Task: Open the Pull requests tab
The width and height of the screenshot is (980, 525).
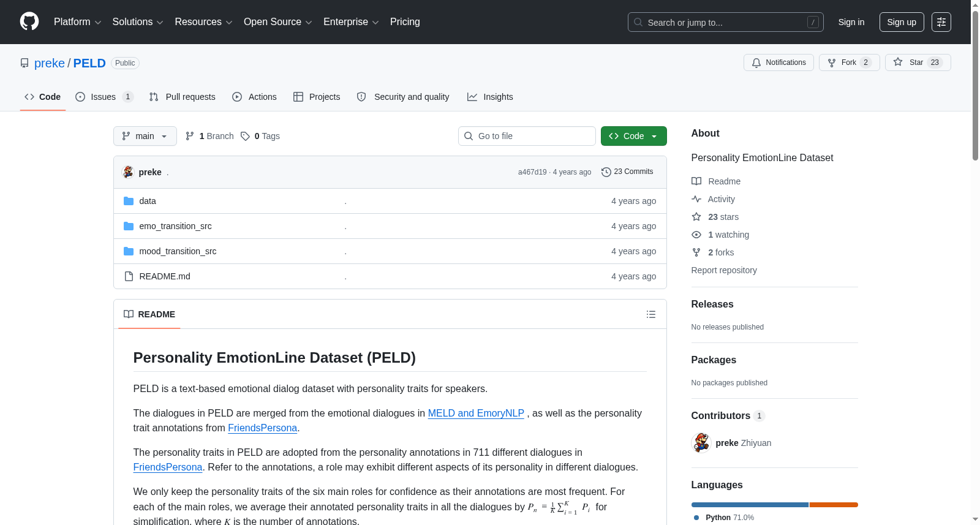Action: click(x=183, y=97)
